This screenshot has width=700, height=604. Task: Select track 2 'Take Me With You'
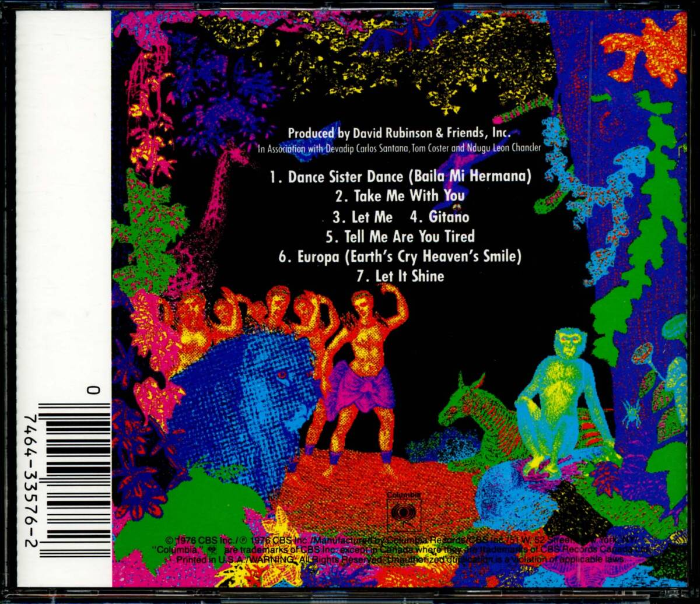(400, 196)
